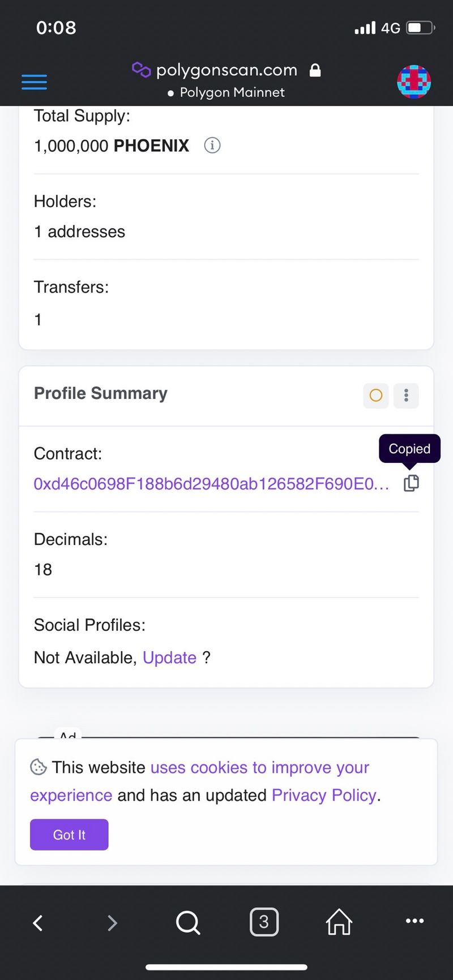Go to the browser home page
Image resolution: width=453 pixels, height=980 pixels.
click(339, 922)
